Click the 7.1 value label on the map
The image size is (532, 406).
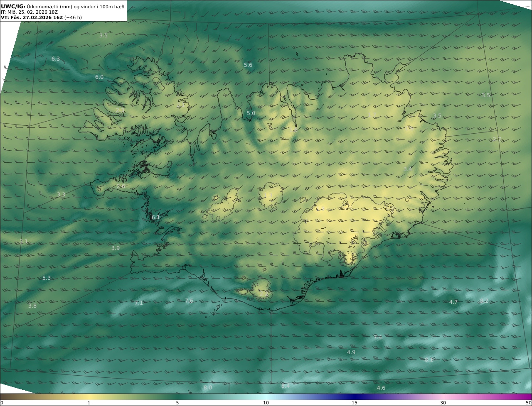click(139, 303)
